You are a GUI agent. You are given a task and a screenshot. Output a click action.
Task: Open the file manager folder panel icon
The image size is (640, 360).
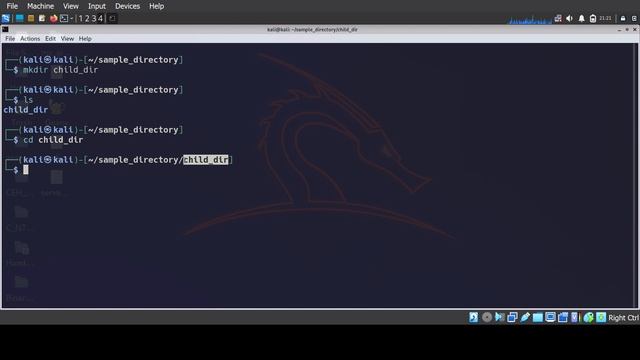pos(31,18)
